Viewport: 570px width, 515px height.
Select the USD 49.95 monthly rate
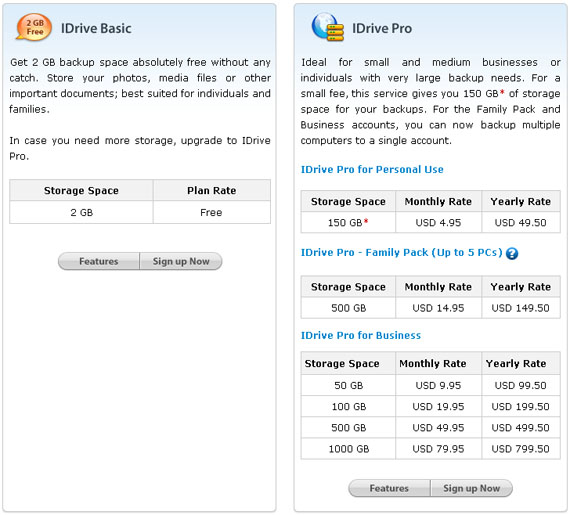pos(438,427)
